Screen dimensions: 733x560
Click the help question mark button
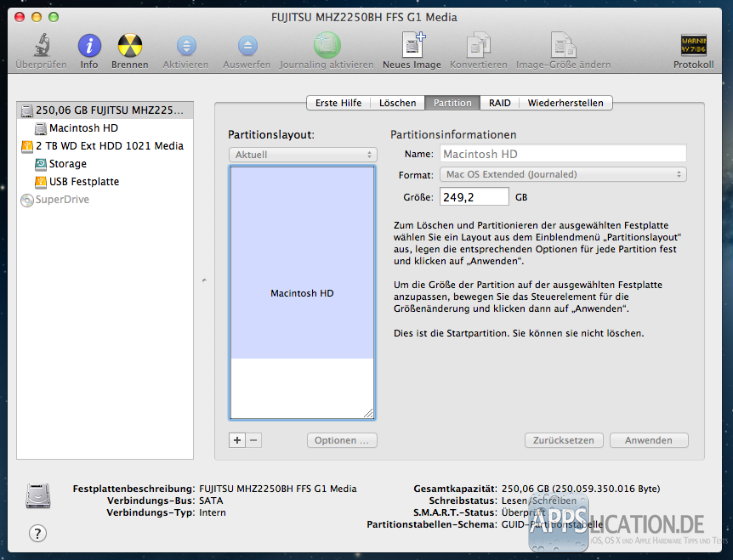tap(38, 533)
